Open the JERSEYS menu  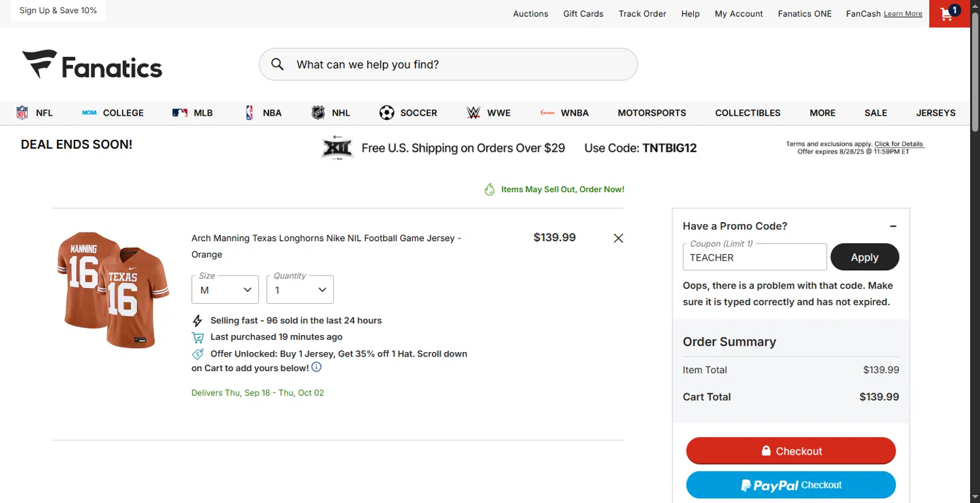pos(936,113)
